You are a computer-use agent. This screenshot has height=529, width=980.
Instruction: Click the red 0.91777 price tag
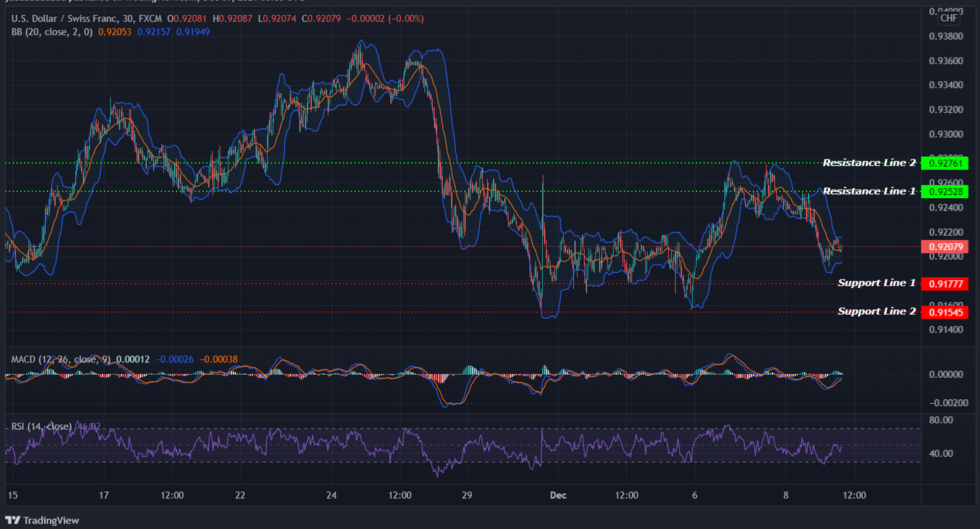click(x=945, y=284)
